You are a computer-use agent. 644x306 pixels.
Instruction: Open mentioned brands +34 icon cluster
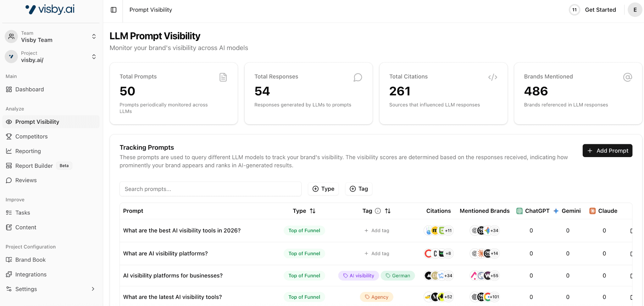click(x=485, y=231)
